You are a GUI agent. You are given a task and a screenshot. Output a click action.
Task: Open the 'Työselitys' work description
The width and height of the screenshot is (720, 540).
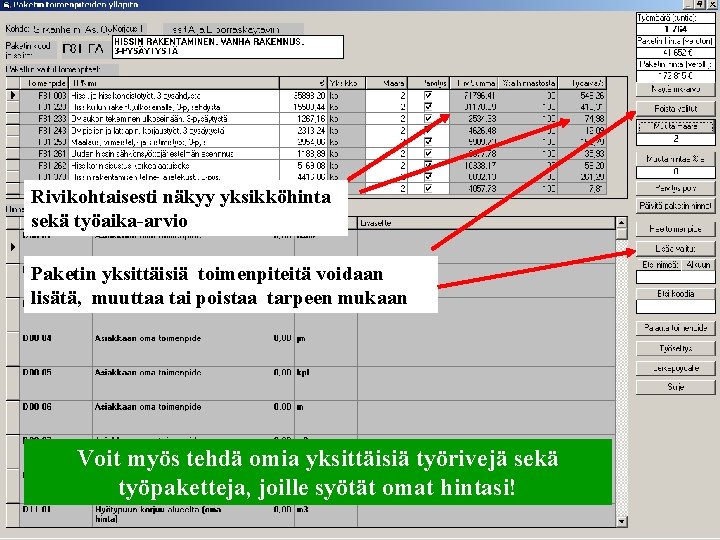675,349
